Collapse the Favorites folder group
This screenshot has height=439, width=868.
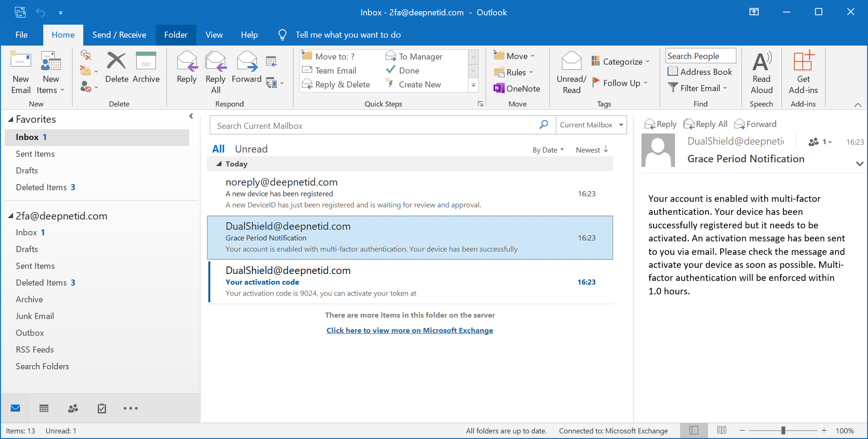coord(11,120)
